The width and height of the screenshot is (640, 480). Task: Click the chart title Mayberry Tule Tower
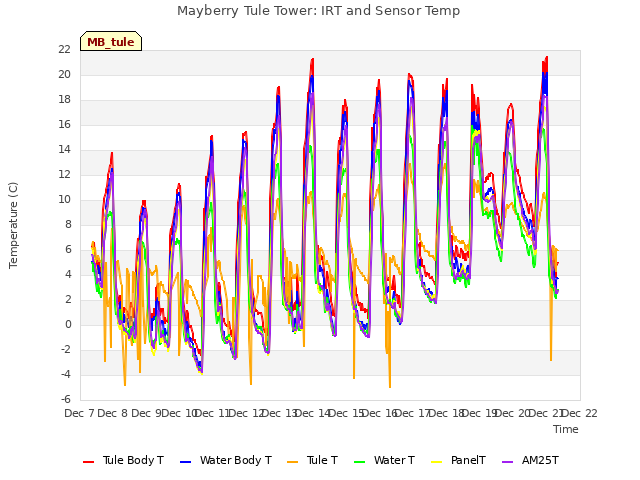point(318,11)
